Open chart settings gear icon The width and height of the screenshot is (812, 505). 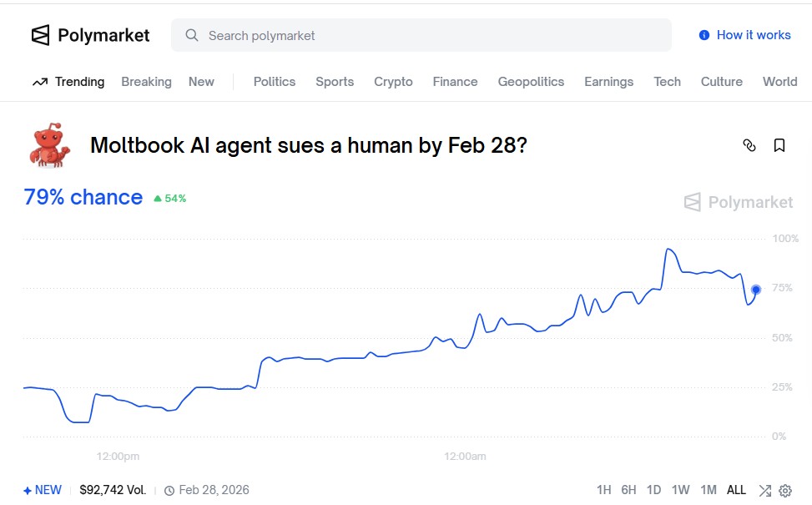tap(785, 491)
